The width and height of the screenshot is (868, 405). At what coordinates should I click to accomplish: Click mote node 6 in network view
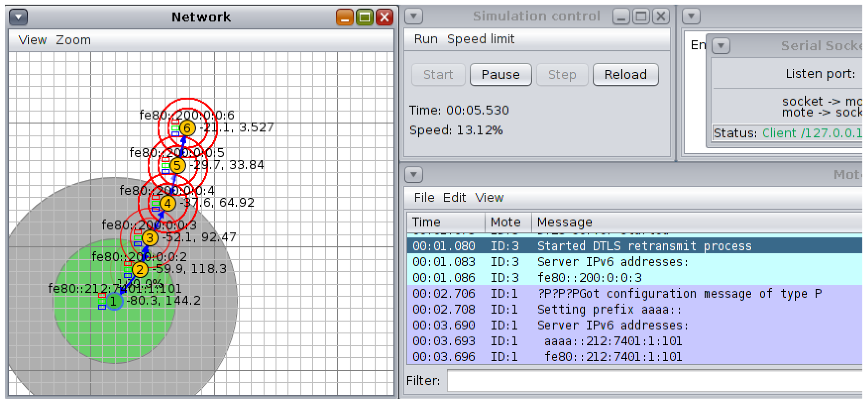[187, 128]
